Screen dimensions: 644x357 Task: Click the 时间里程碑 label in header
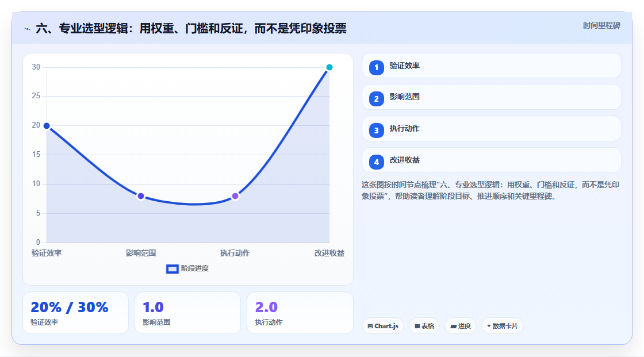(601, 25)
